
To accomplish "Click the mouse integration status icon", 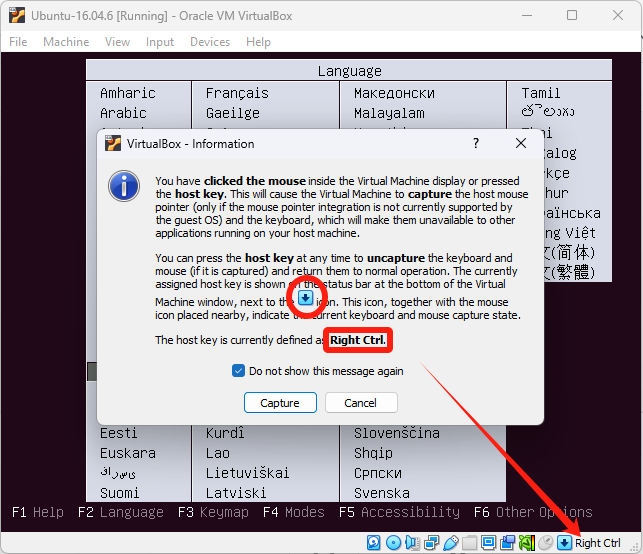I will [x=546, y=543].
